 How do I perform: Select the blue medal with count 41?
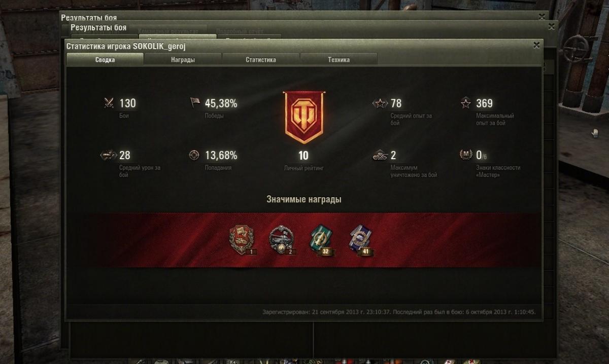[x=362, y=239]
